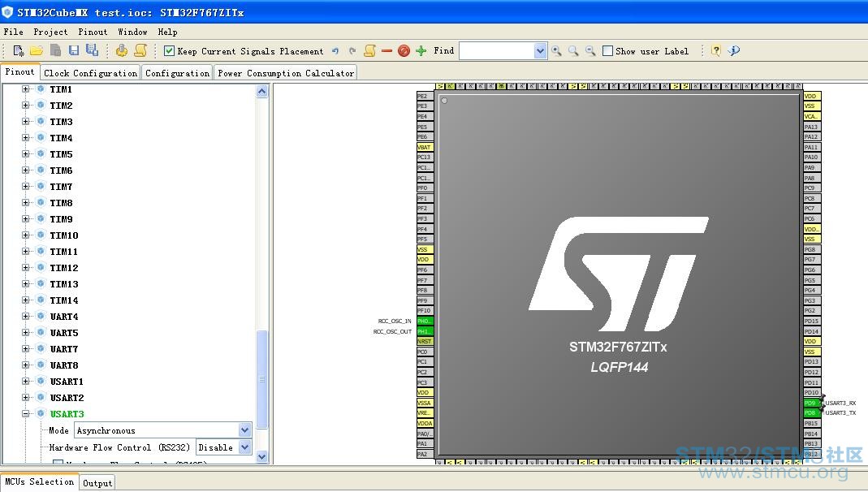Viewport: 868px width, 492px height.
Task: Click the zoom out magnifier icon
Action: coord(590,51)
